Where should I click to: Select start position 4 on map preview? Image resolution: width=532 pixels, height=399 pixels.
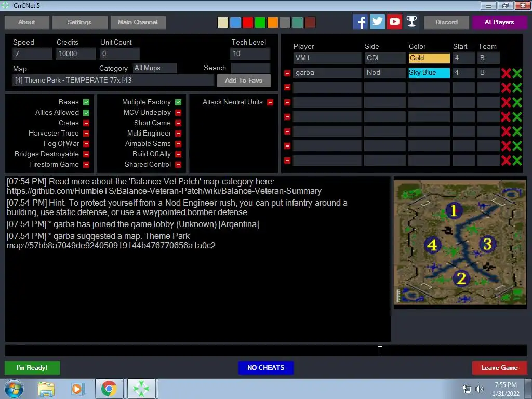point(432,245)
